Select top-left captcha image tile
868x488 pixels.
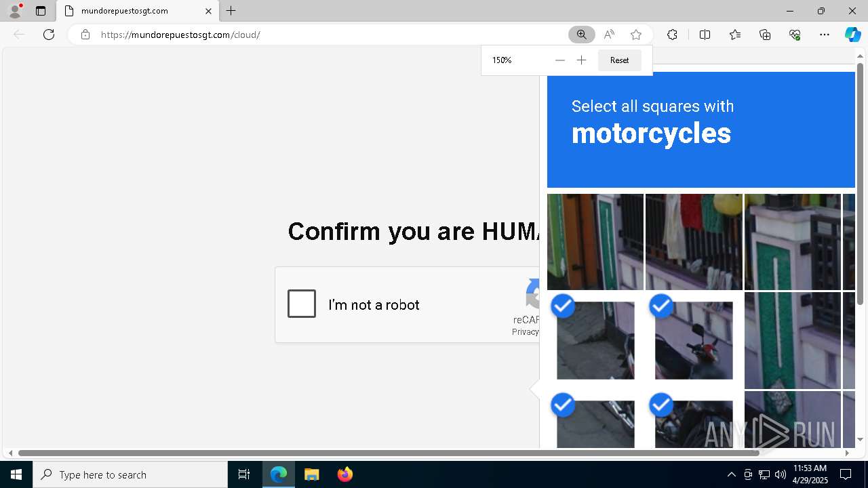(x=595, y=242)
